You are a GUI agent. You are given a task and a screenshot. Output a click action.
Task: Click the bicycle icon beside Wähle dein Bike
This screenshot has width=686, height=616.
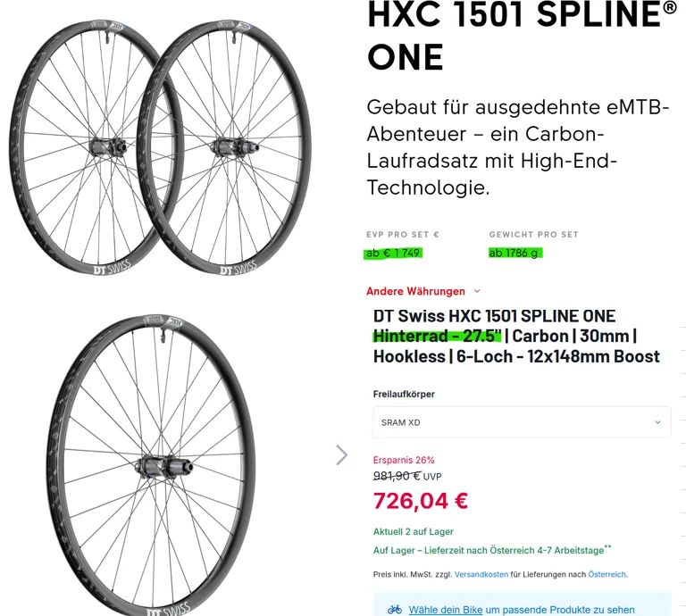(x=394, y=610)
